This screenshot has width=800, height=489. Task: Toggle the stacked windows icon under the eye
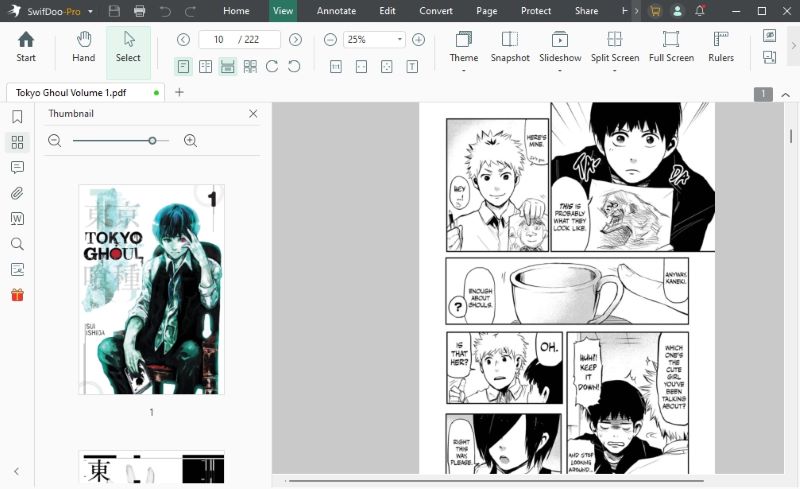769,57
